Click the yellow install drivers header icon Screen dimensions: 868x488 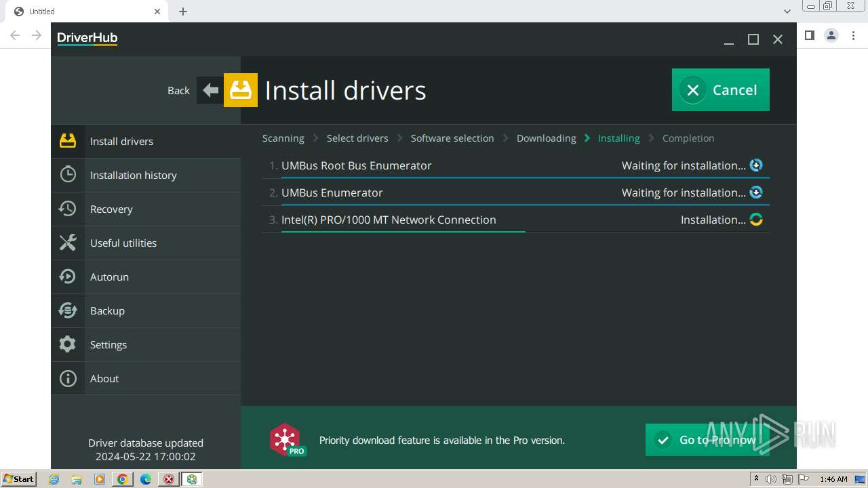[x=241, y=90]
